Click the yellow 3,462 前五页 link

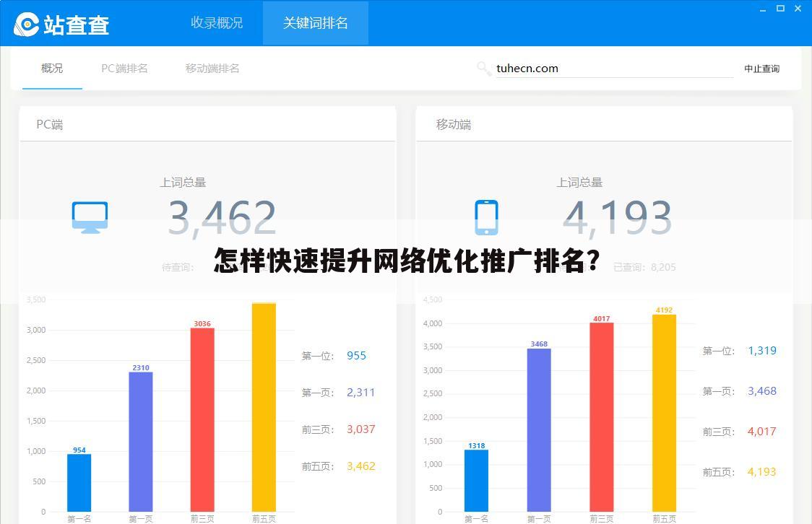(x=361, y=466)
